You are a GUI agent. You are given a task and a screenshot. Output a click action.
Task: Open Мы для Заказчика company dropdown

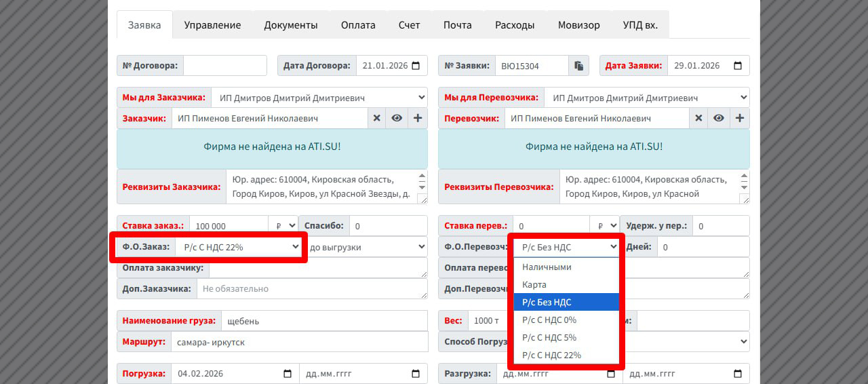pyautogui.click(x=319, y=98)
